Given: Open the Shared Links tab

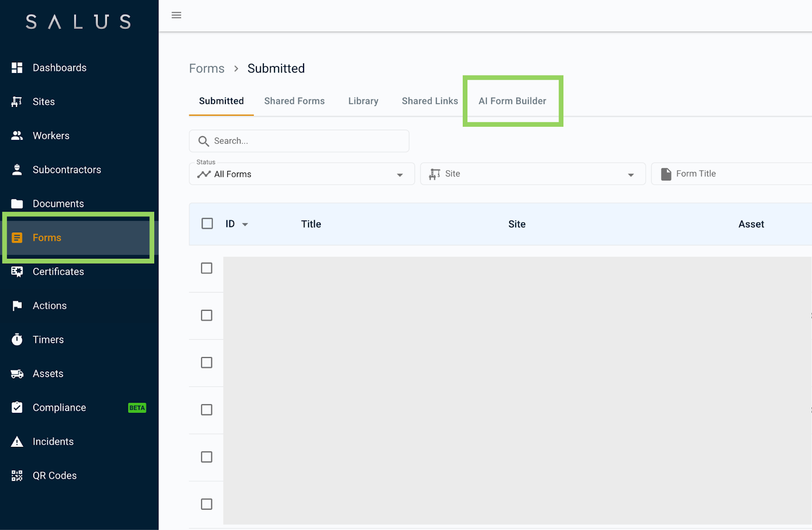Looking at the screenshot, I should point(429,101).
